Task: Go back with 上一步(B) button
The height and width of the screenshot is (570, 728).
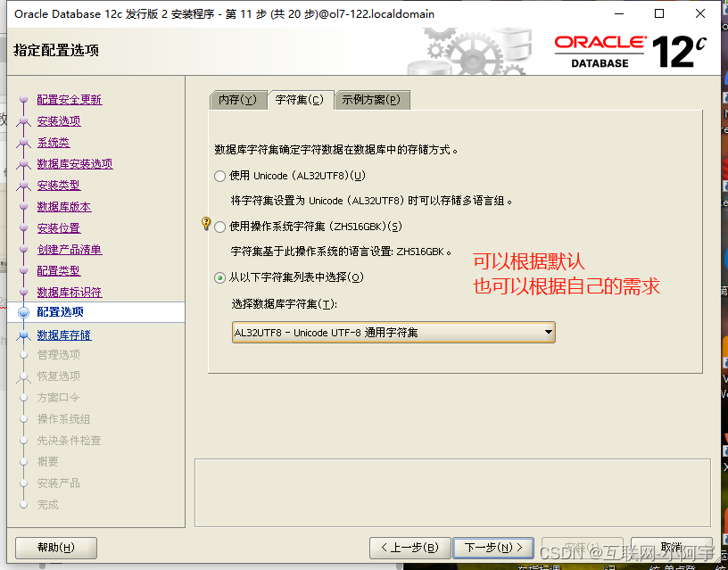Action: pyautogui.click(x=410, y=548)
